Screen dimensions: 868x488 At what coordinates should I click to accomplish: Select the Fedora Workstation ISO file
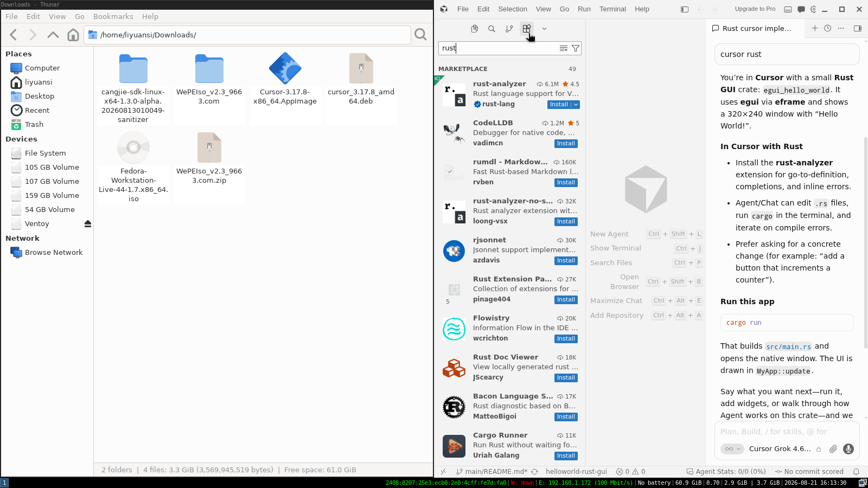coord(133,168)
